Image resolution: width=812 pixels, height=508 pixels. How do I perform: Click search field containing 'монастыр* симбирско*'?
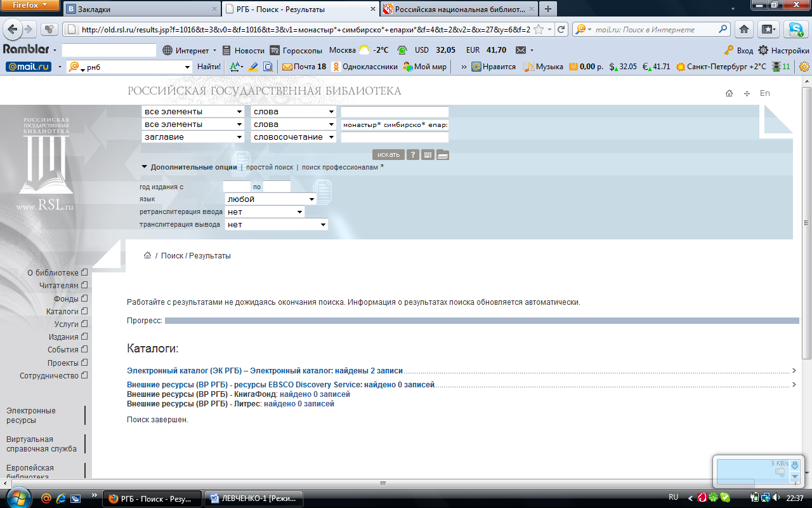(x=395, y=124)
